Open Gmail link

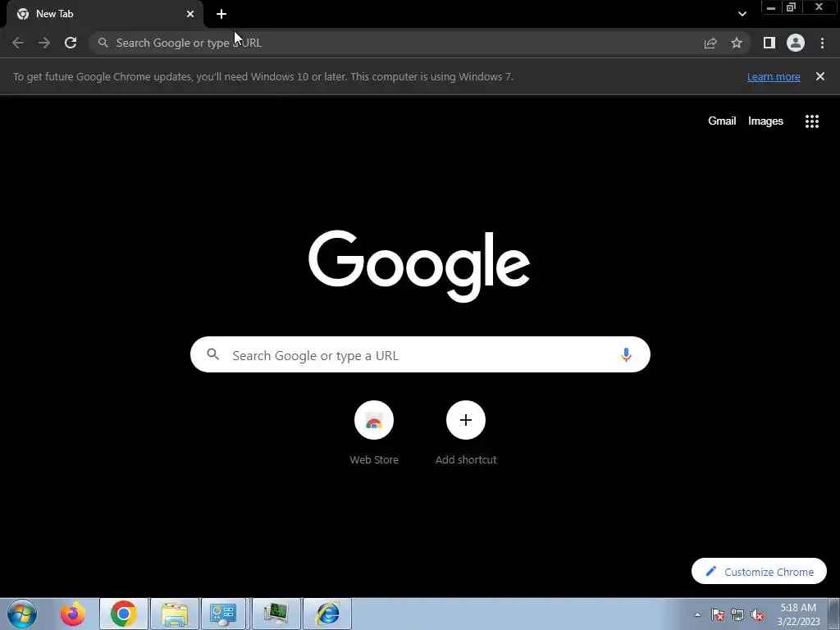722,121
